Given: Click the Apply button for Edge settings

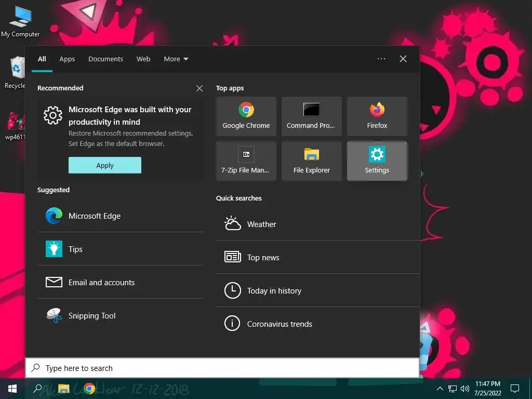Looking at the screenshot, I should click(x=105, y=165).
